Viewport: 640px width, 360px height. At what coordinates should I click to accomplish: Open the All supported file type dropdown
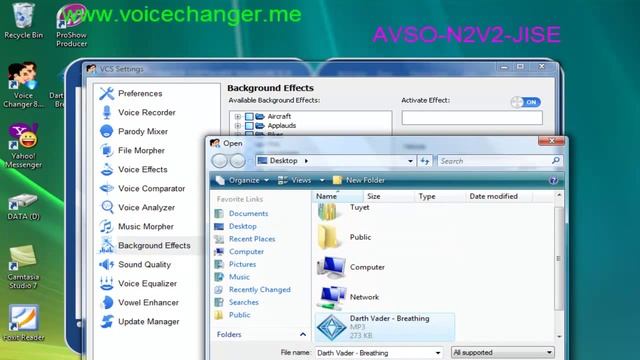coord(502,352)
